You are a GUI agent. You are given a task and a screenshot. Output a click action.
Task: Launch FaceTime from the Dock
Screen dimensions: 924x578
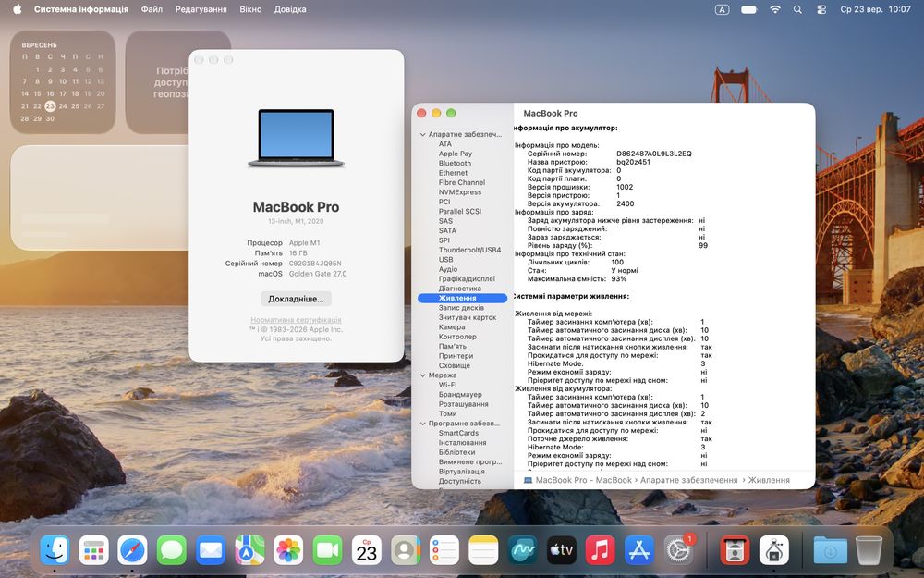(x=327, y=550)
